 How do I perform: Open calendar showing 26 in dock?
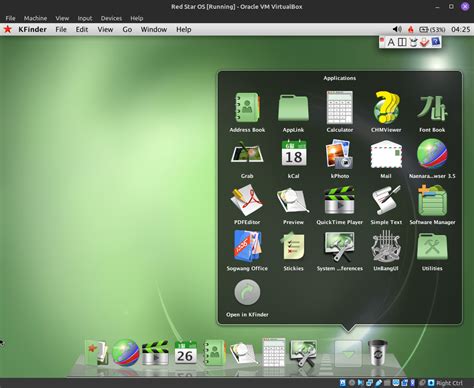185,352
